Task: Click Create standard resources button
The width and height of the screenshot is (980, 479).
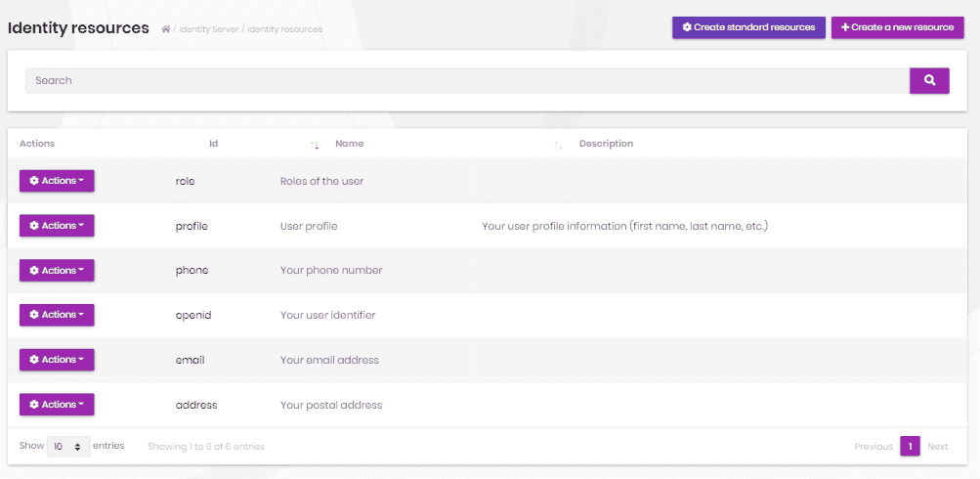Action: (748, 27)
